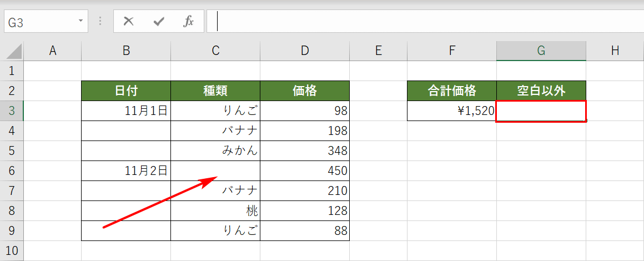The width and height of the screenshot is (644, 261).
Task: Select the バナナ cell in row 4
Action: [215, 130]
